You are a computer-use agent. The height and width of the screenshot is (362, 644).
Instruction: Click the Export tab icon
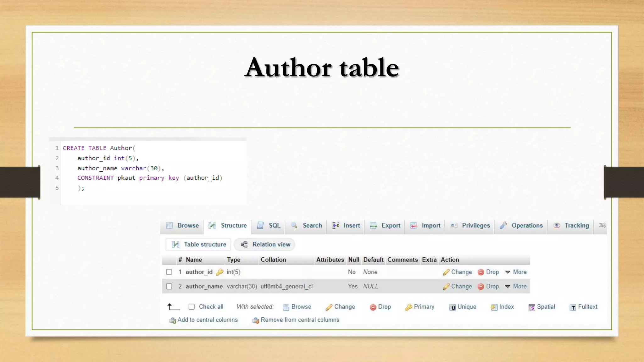(x=374, y=225)
